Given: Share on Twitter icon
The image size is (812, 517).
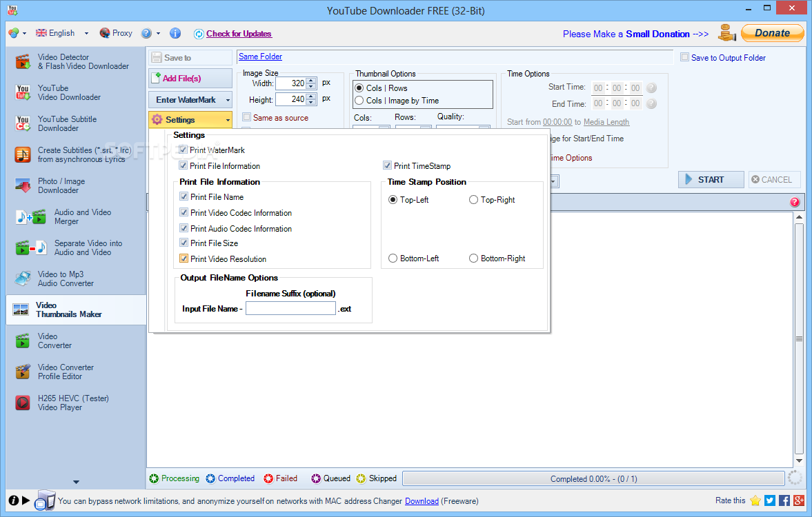Looking at the screenshot, I should (x=769, y=500).
